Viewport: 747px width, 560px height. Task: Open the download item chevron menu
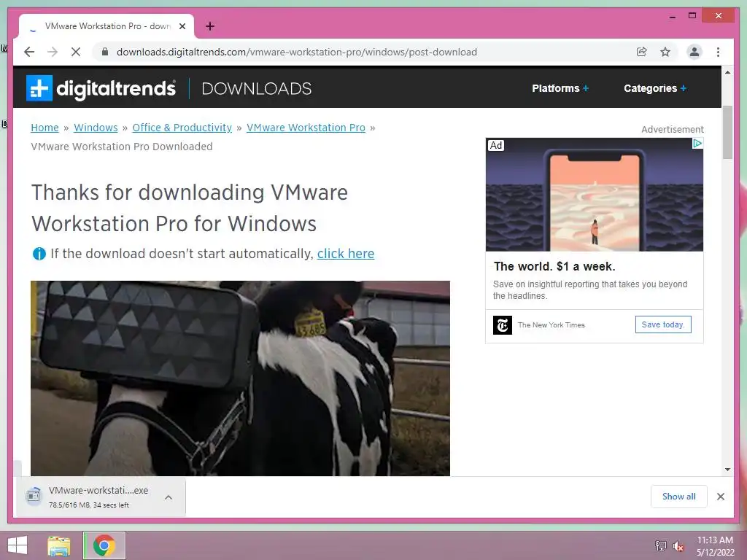point(169,497)
